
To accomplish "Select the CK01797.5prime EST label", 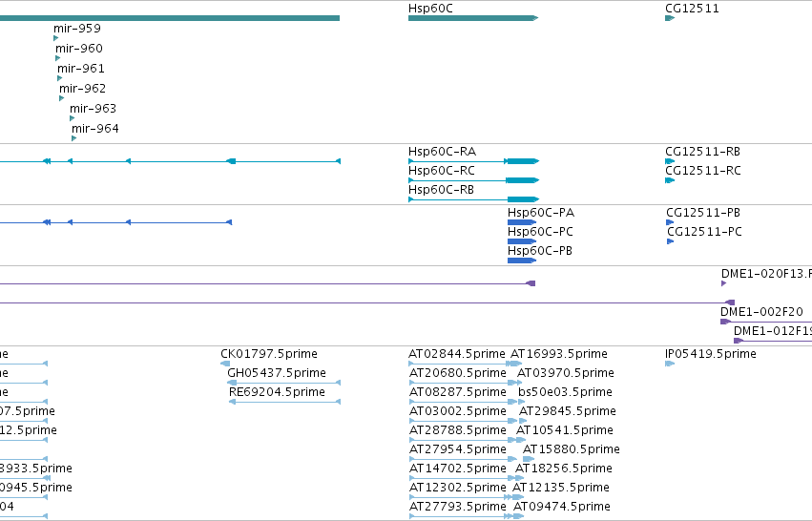I will [269, 354].
